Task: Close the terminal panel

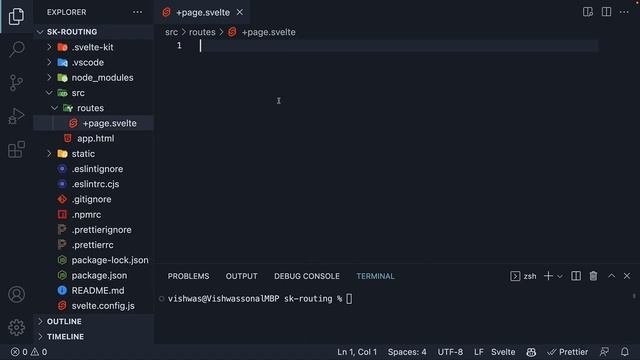Action: tap(627, 276)
